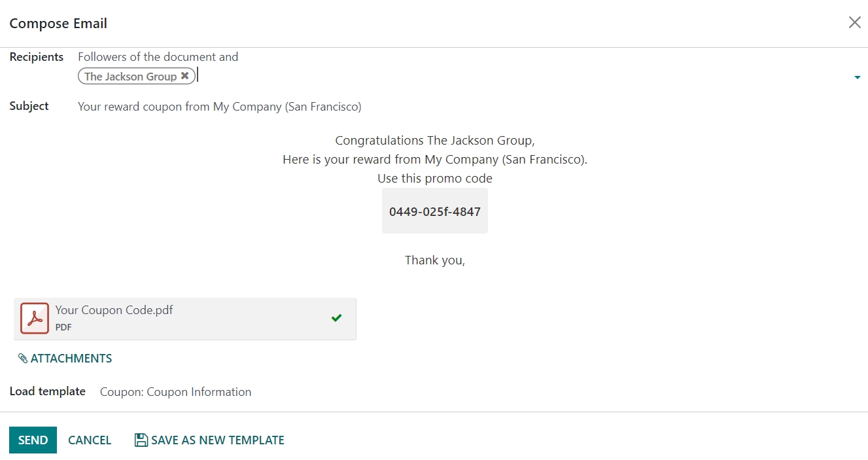Remove The Jackson Group recipient tag
Image resolution: width=868 pixels, height=460 pixels.
[185, 76]
